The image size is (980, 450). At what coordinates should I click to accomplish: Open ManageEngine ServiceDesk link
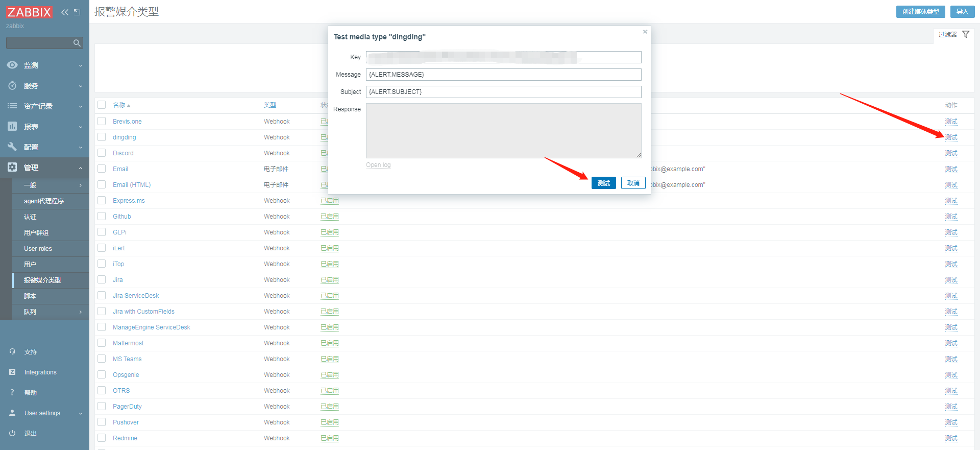152,327
